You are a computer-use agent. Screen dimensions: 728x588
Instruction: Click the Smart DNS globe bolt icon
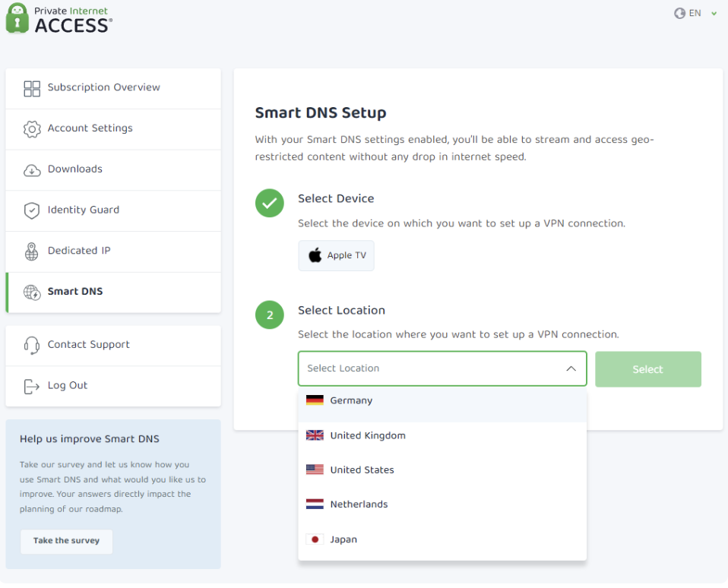[32, 292]
